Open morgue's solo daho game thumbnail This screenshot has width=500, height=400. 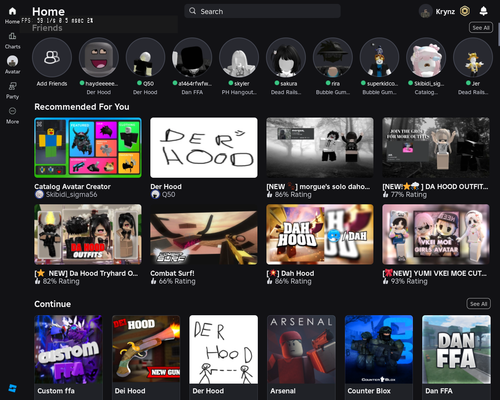(x=320, y=147)
